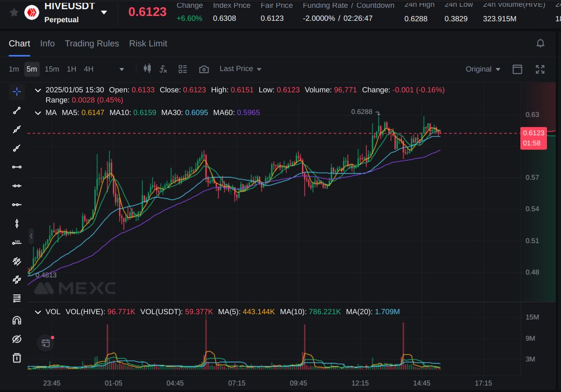Enable the magnet snap tool
The width and height of the screenshot is (561, 392).
tap(17, 320)
